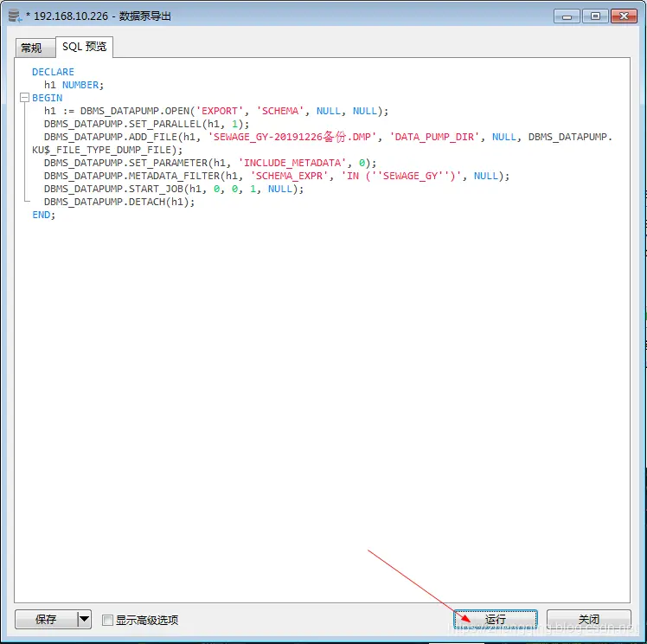This screenshot has width=647, height=644.
Task: Click the DBMS_DATAPUMP.START_JOB line
Action: pyautogui.click(x=174, y=189)
